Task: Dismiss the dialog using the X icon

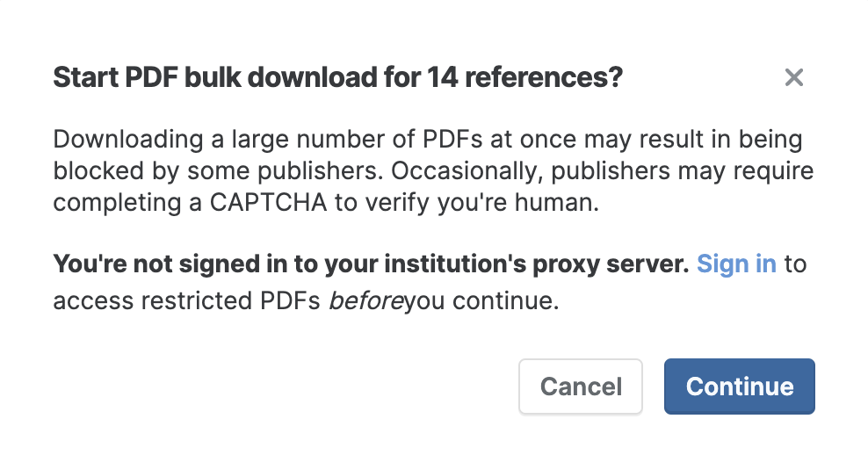Action: coord(794,77)
